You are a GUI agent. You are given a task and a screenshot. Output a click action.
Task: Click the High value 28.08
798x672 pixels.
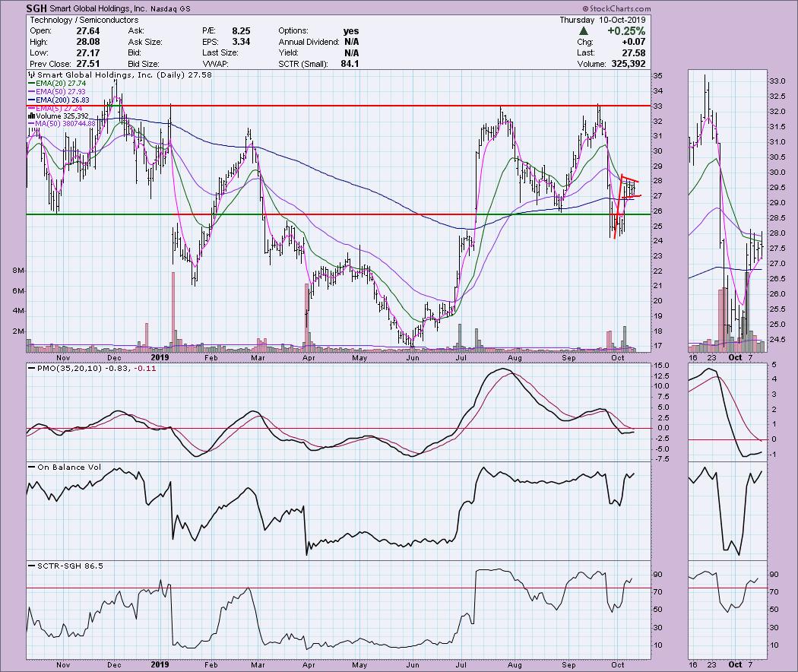pos(87,42)
